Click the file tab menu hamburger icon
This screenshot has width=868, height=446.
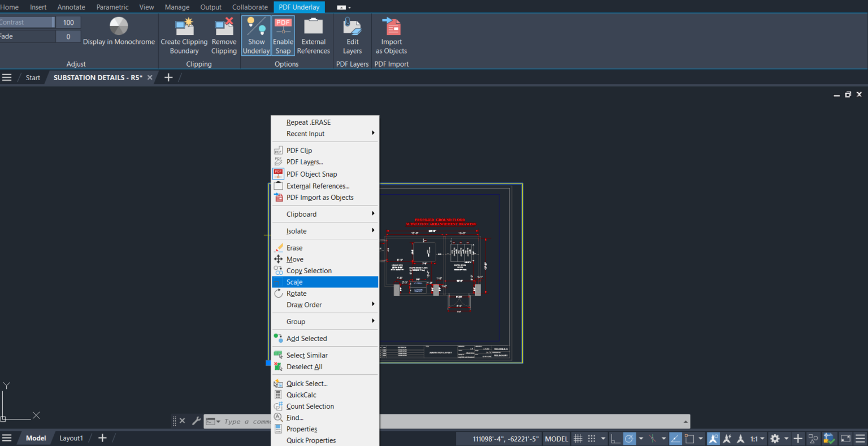tap(7, 77)
